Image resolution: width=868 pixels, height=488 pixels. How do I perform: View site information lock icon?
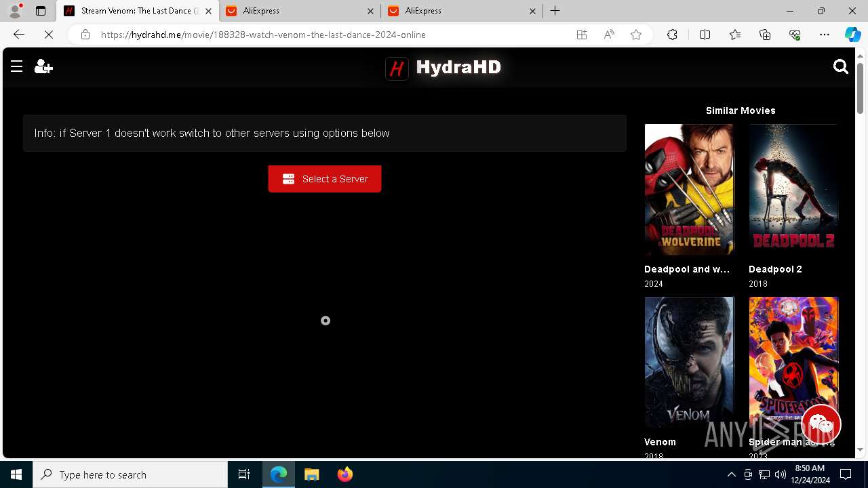coord(85,35)
